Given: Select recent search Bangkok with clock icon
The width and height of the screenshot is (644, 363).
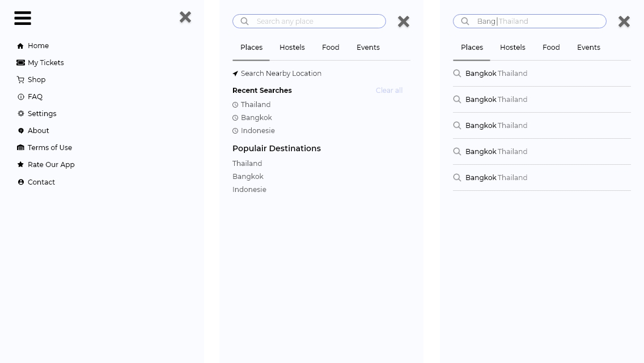Looking at the screenshot, I should 252,118.
